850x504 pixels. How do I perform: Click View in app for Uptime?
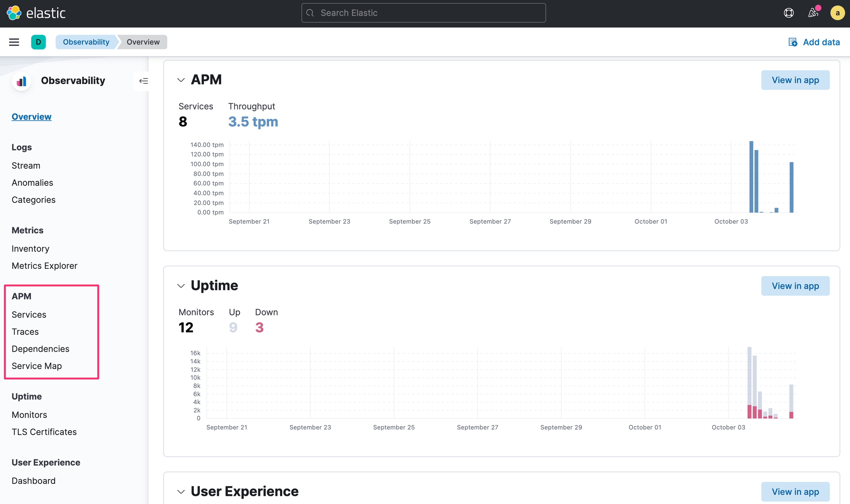pyautogui.click(x=795, y=286)
